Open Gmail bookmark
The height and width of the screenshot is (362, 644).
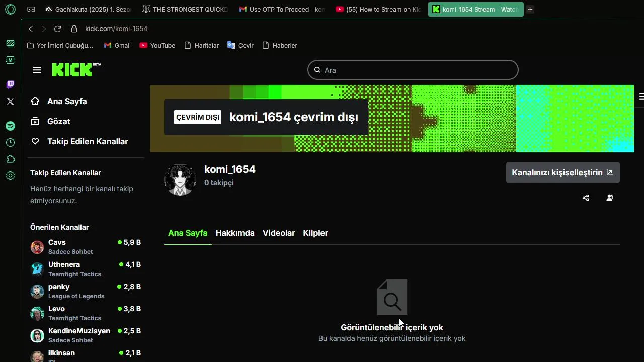(117, 45)
